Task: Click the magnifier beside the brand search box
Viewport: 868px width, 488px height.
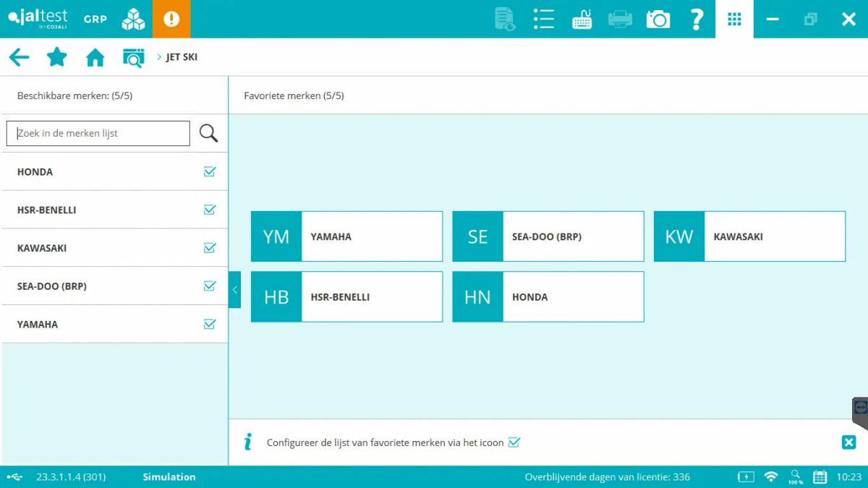Action: (x=208, y=133)
